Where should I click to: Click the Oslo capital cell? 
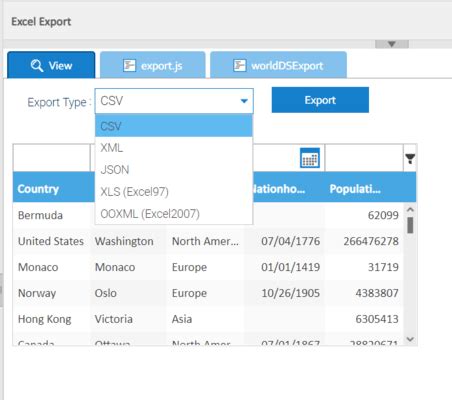128,293
